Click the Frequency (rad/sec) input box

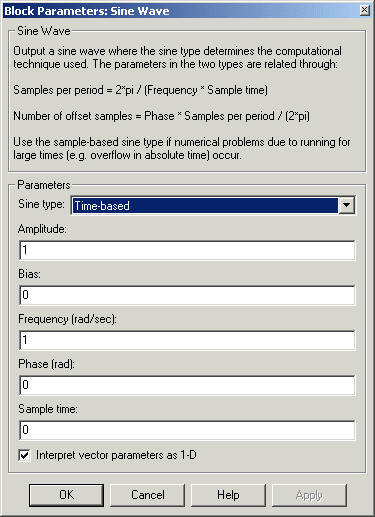coord(187,340)
